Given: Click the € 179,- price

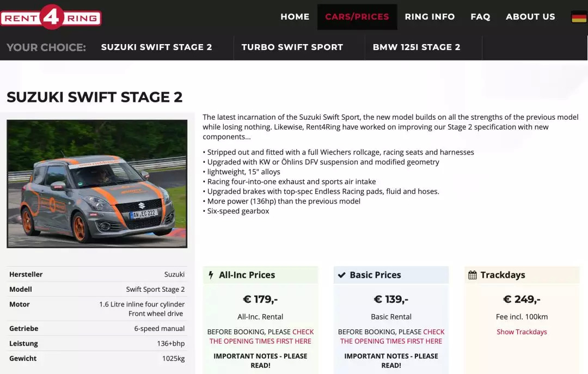Looking at the screenshot, I should click(260, 299).
